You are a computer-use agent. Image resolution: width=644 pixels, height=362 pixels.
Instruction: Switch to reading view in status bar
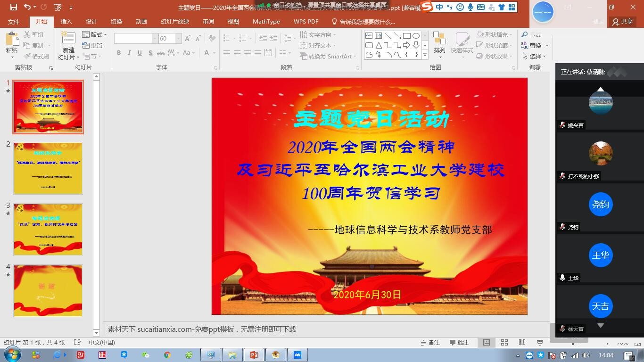tap(522, 343)
